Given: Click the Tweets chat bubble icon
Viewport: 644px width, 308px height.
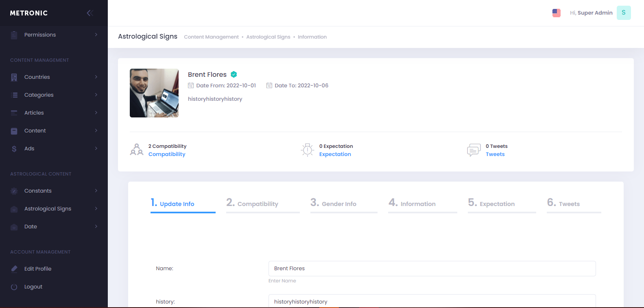Looking at the screenshot, I should [x=474, y=150].
